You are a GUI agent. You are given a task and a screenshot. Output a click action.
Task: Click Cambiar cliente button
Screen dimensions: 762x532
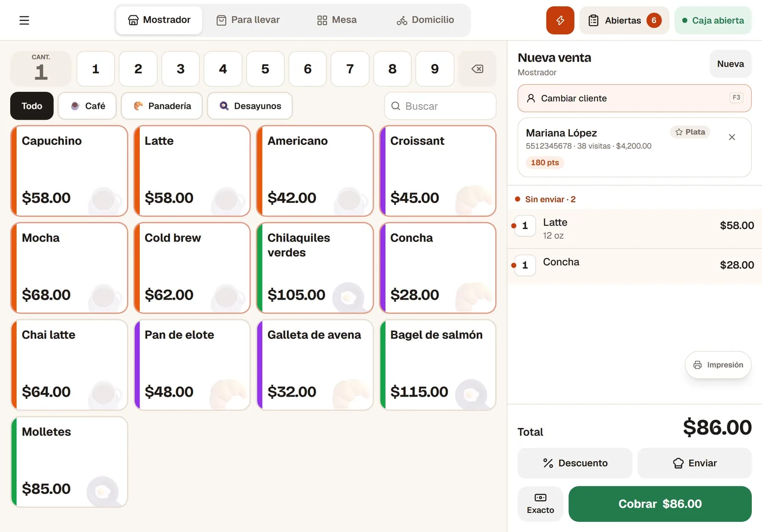tap(634, 98)
